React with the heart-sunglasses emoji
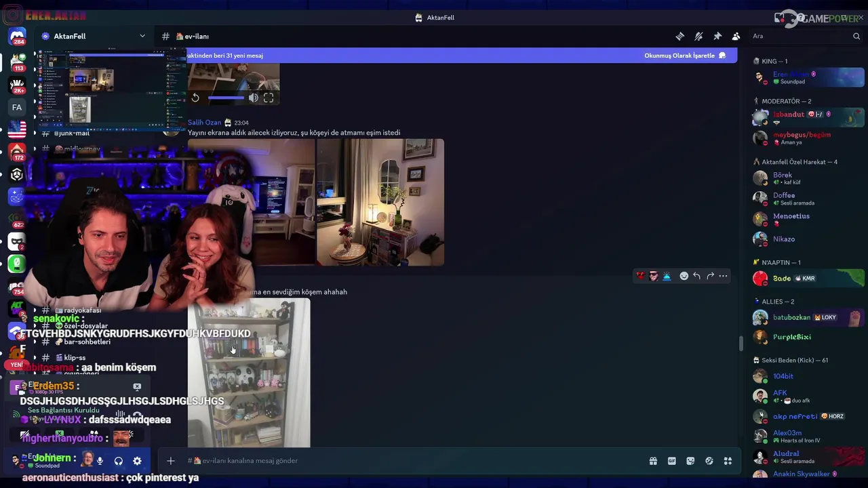 [639, 276]
